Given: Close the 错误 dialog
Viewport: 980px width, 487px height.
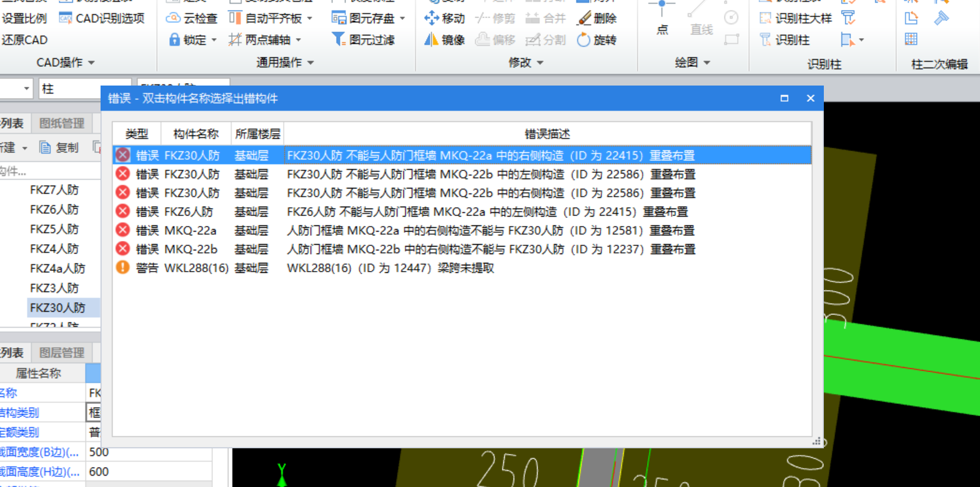Looking at the screenshot, I should point(811,98).
